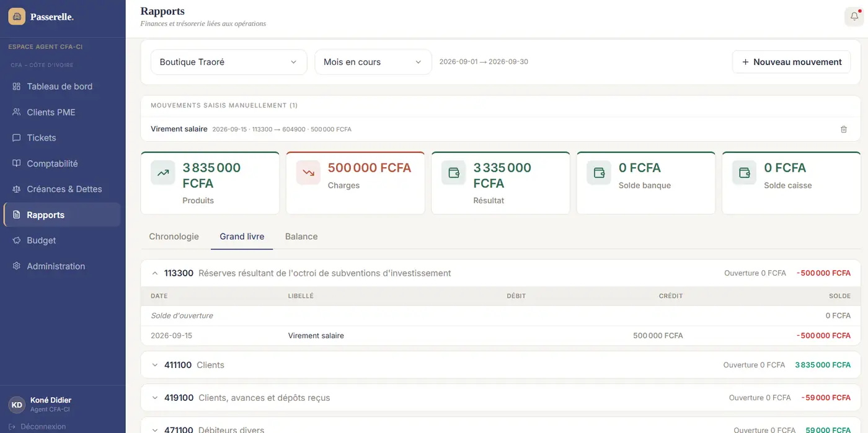The image size is (868, 433).
Task: Click the Tickets speech bubble icon
Action: [x=17, y=138]
